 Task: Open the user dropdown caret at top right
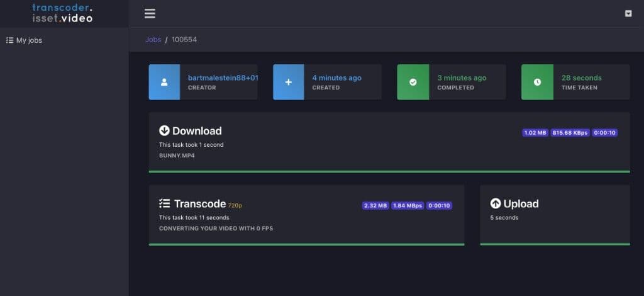pos(628,14)
